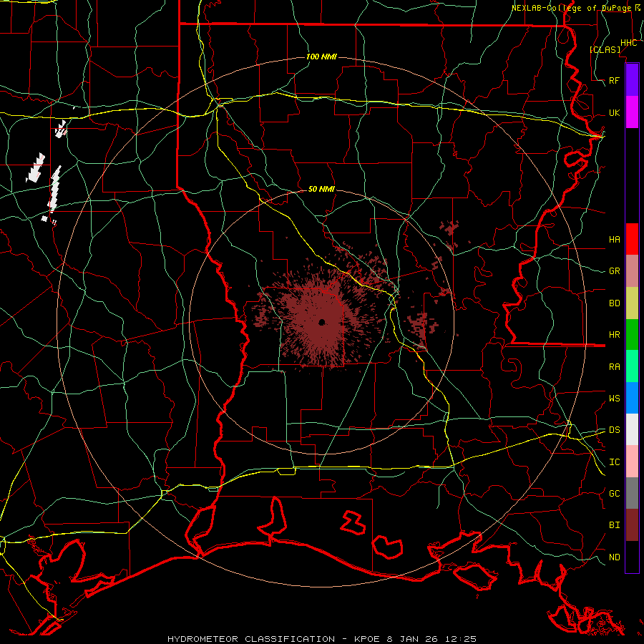Click the GR legend label
The height and width of the screenshot is (644, 644).
coord(614,271)
